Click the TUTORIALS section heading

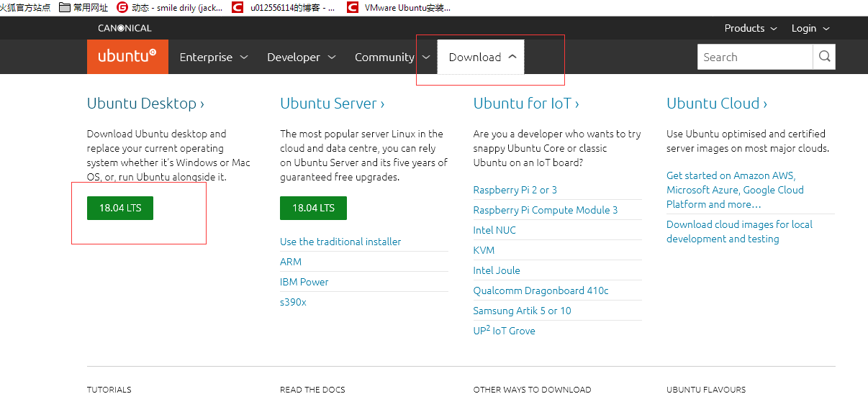[109, 390]
